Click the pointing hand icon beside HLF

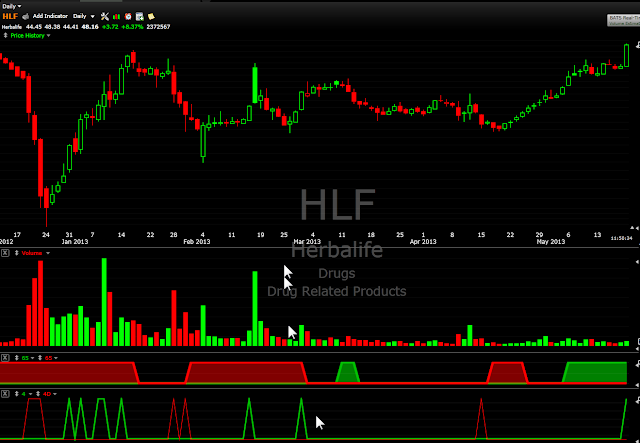point(26,16)
